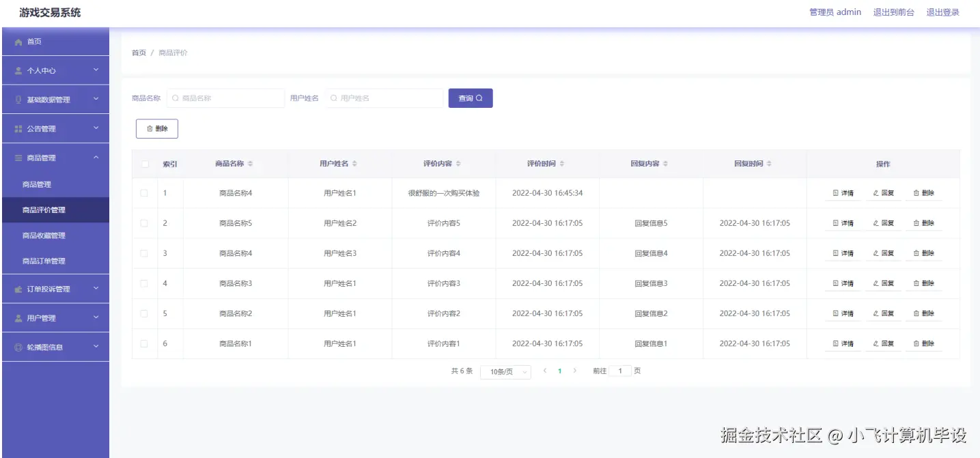Open 商品管理 submenu item

pyautogui.click(x=55, y=184)
